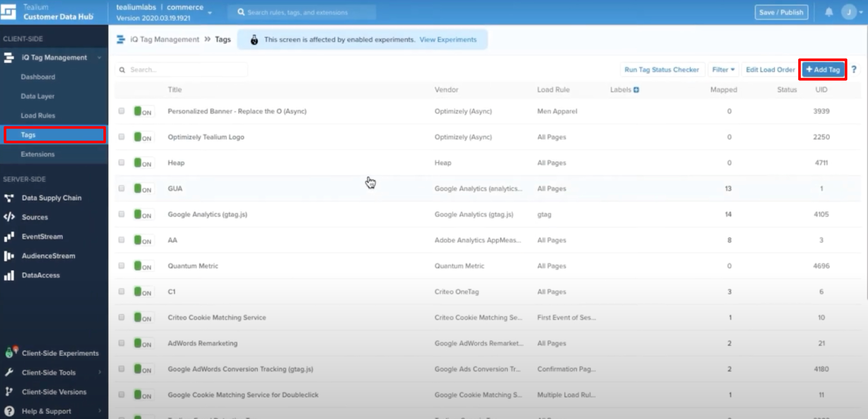Click the AudienceStream icon
This screenshot has width=868, height=419.
coord(9,256)
